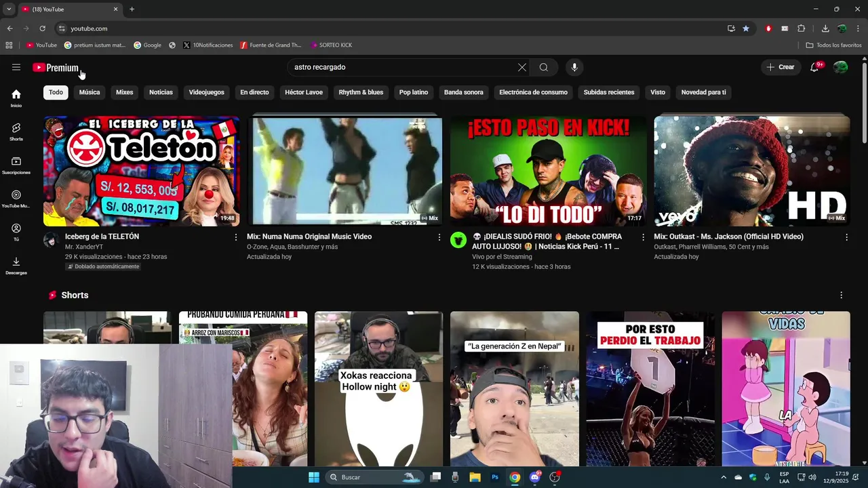Select the Rhythm & blues chip
This screenshot has height=488, width=868.
coord(361,92)
